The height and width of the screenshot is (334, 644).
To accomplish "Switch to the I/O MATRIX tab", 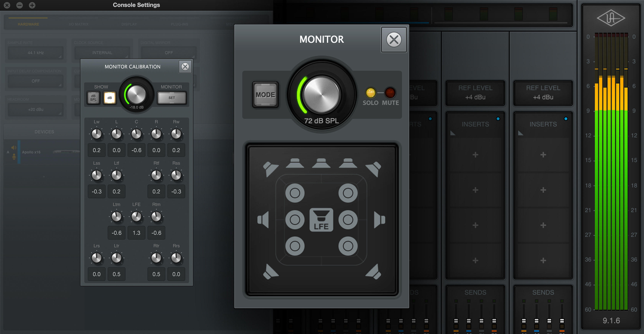I will click(79, 24).
